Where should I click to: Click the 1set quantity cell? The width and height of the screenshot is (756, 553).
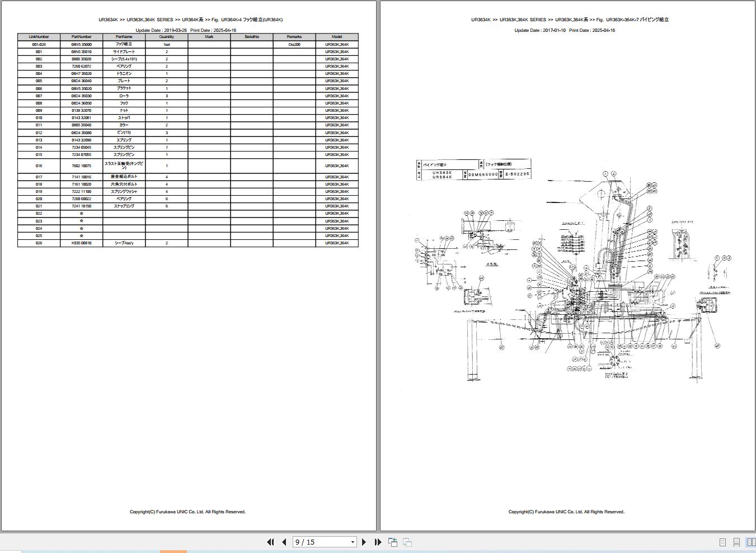[x=166, y=44]
